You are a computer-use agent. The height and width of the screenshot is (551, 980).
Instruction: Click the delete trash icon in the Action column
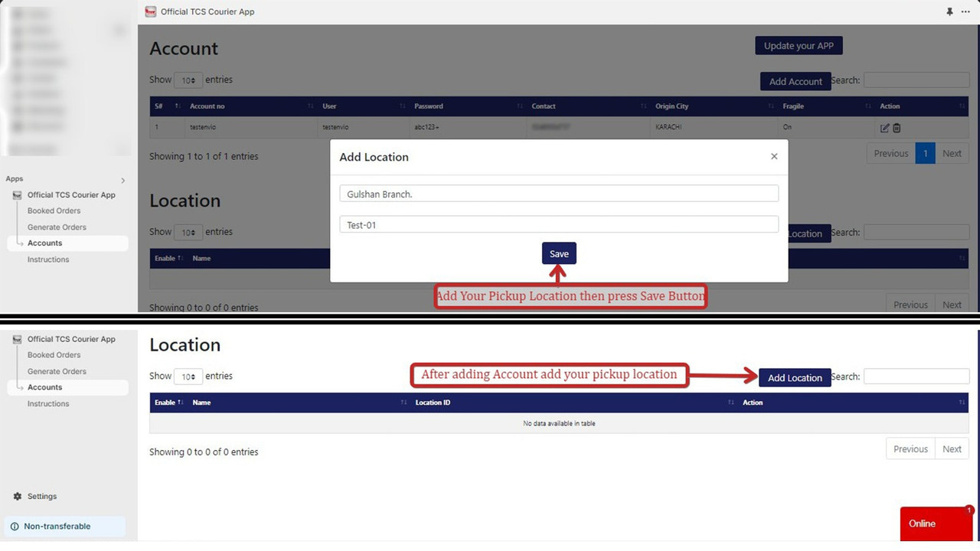coord(896,128)
